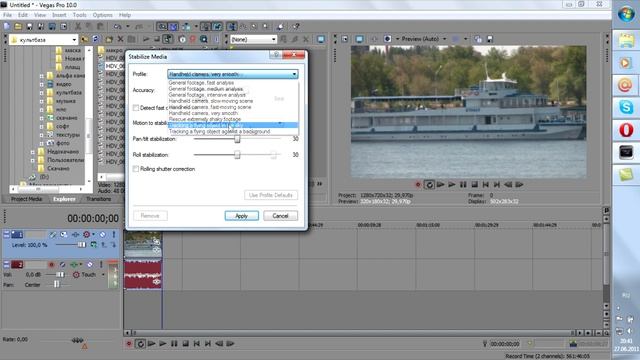The image size is (640, 360).
Task: Switch to the Project Media tab
Action: point(27,199)
